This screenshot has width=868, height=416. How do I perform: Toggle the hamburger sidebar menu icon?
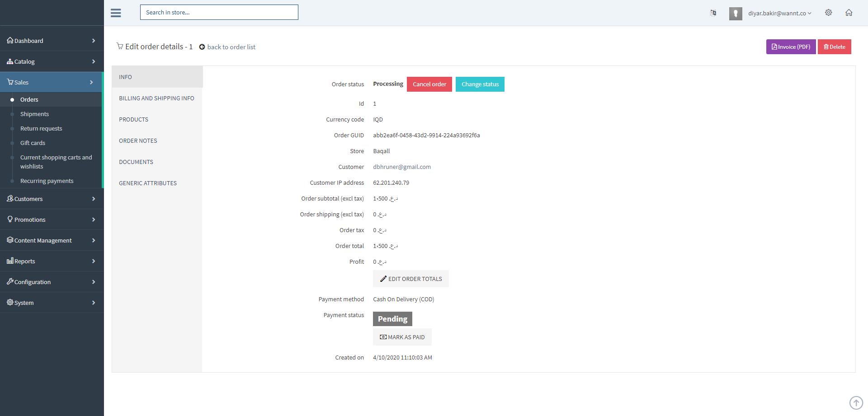point(116,13)
